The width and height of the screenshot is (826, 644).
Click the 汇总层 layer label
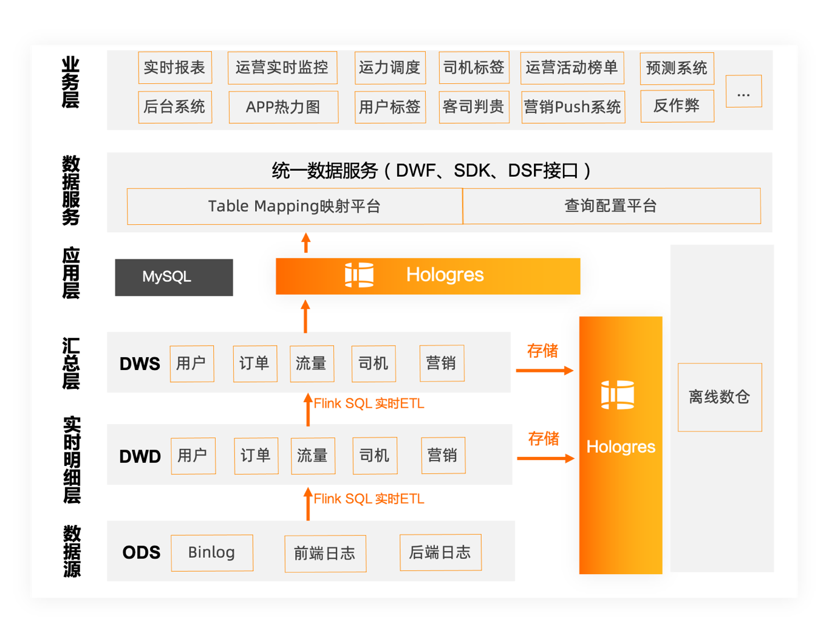coord(71,363)
